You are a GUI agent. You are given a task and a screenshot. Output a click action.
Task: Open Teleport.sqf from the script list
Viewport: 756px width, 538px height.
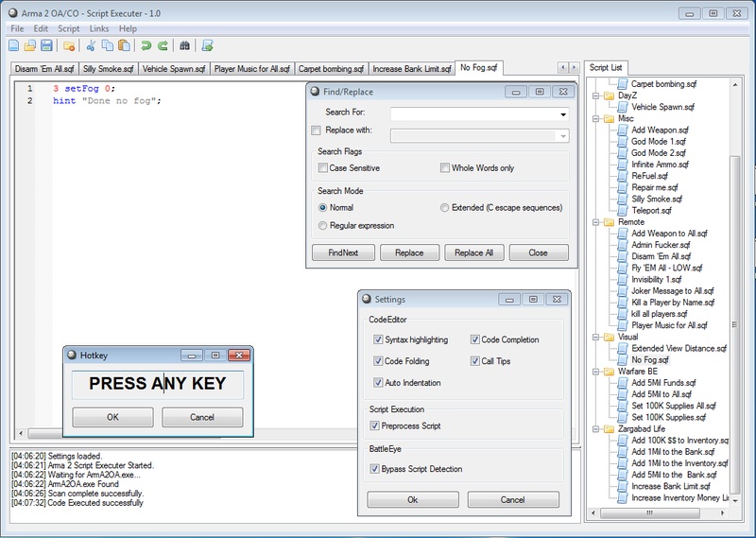[x=651, y=211]
